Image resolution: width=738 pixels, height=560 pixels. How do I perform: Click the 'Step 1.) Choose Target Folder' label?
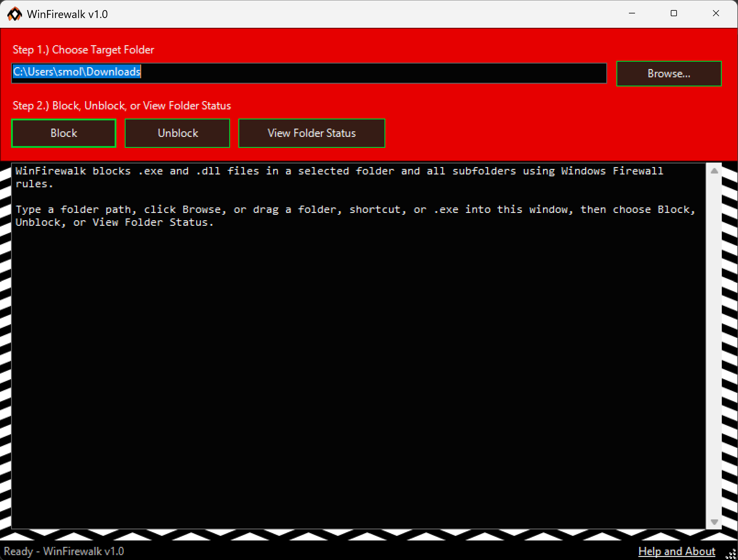pyautogui.click(x=83, y=50)
